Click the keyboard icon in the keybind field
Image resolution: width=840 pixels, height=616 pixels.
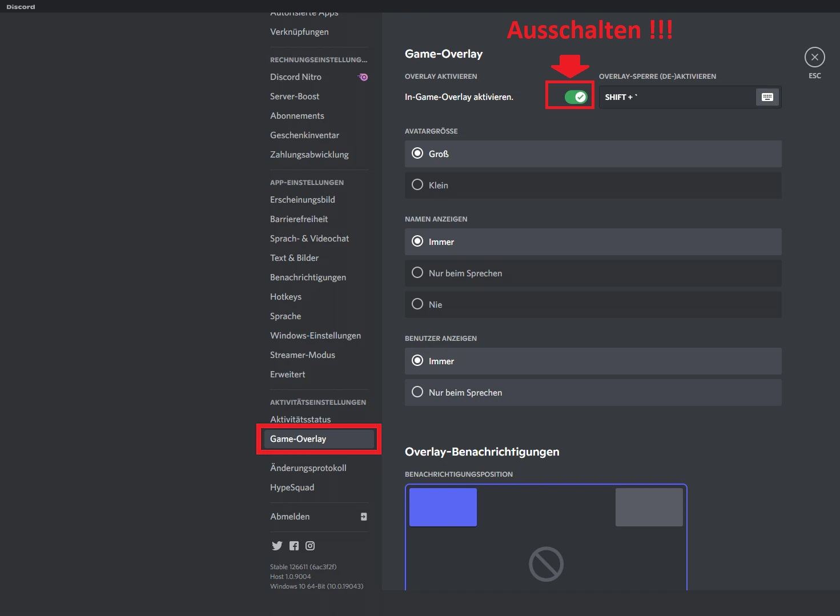pos(767,97)
